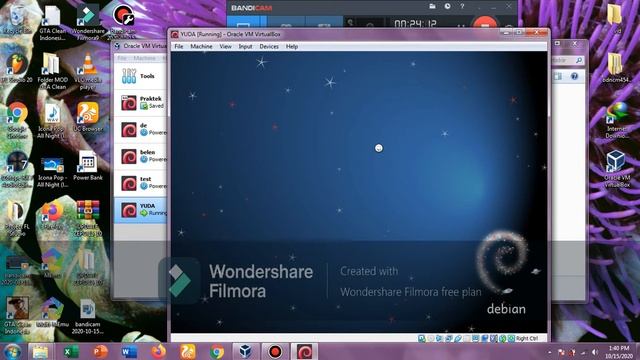Click the USB indicator in VM status bar

click(x=458, y=338)
